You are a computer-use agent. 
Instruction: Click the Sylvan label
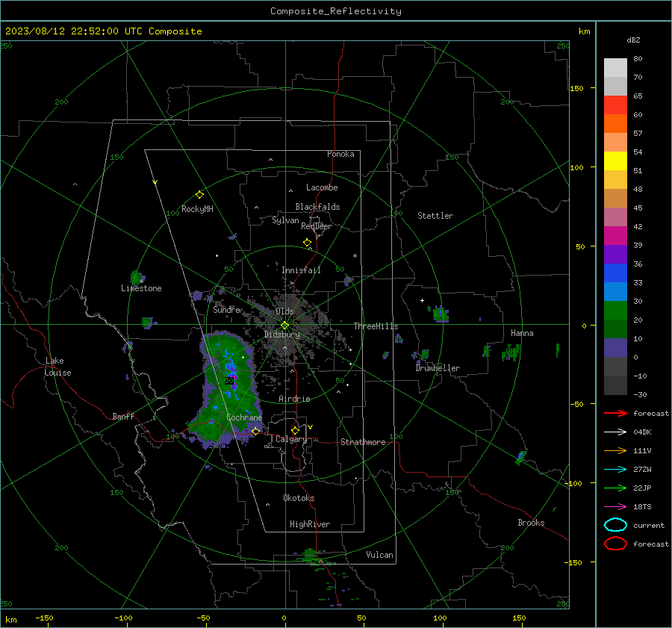(x=285, y=220)
